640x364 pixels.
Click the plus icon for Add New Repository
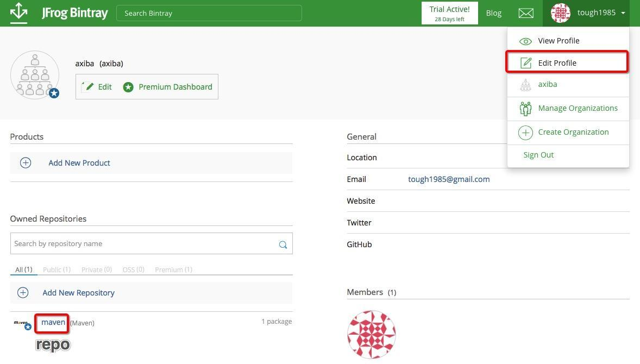(23, 293)
